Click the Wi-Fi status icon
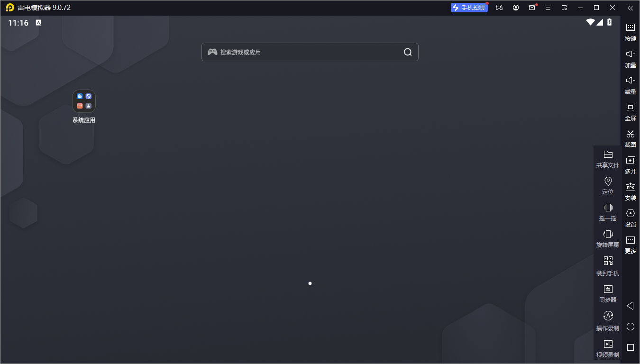 click(x=590, y=22)
